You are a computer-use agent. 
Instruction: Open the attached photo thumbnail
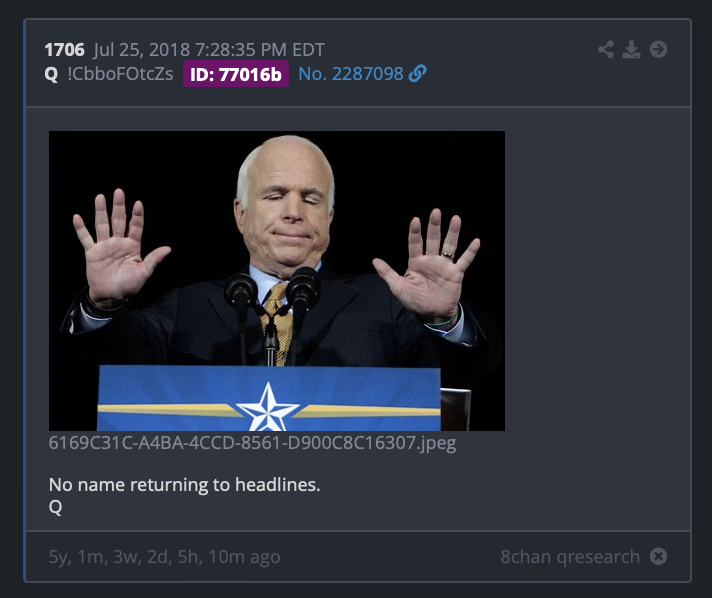277,281
